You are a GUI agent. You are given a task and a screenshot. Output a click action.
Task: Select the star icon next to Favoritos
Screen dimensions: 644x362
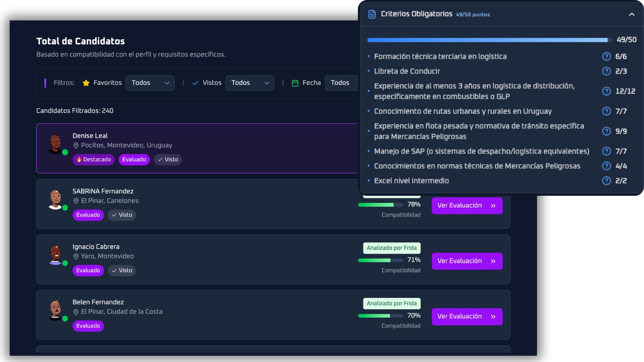pyautogui.click(x=86, y=83)
